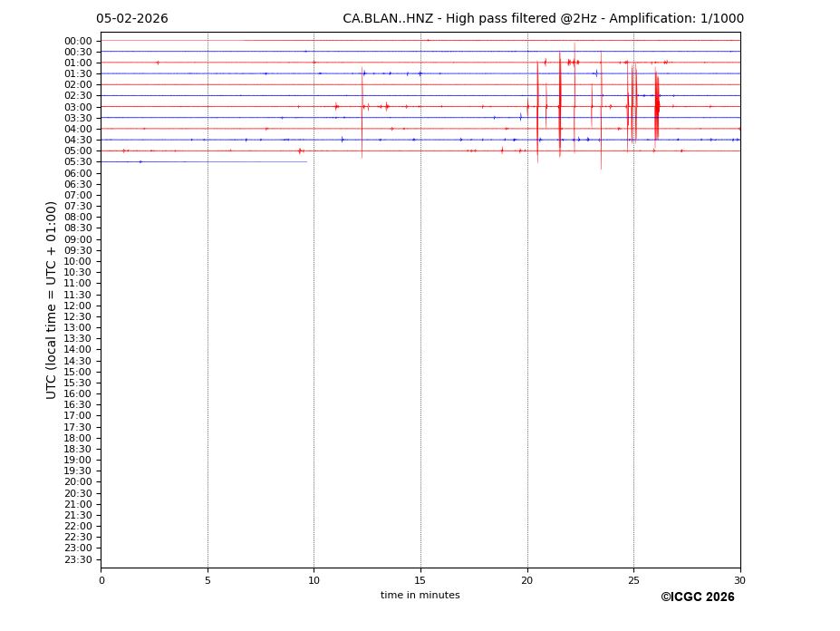The height and width of the screenshot is (631, 840).
Task: Select the 10 tick on minutes axis
Action: 314,580
